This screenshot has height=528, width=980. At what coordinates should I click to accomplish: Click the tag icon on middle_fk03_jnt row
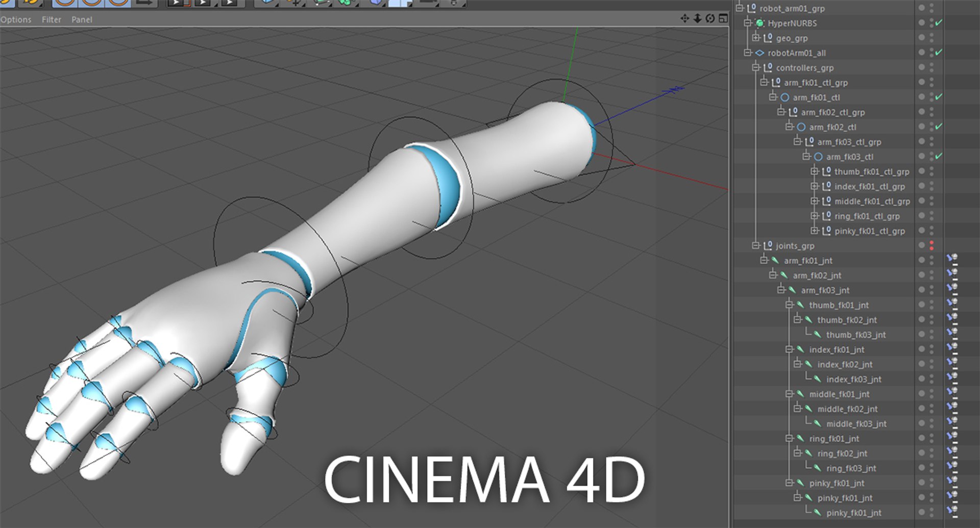pos(952,422)
